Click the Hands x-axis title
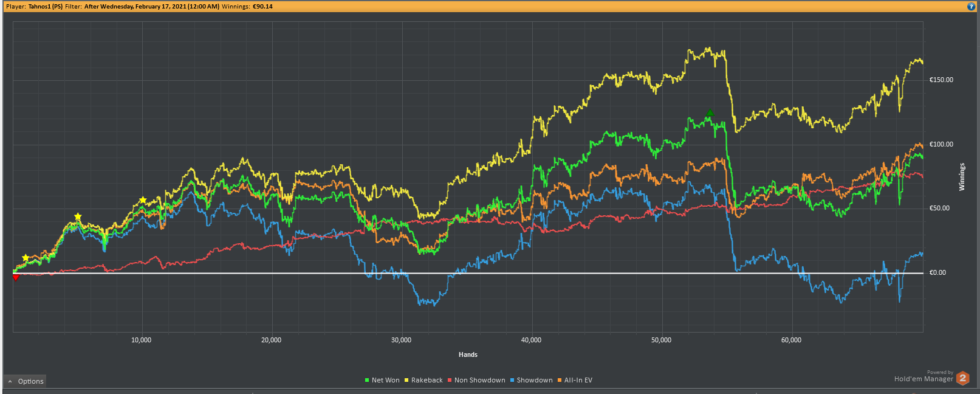Viewport: 980px width, 394px height. [468, 354]
